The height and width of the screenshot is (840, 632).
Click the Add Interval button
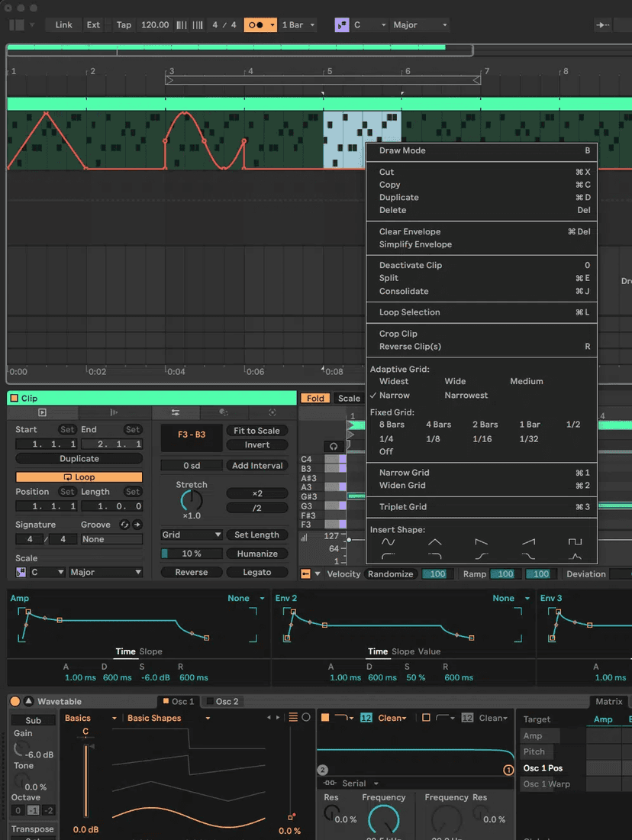[x=257, y=466]
